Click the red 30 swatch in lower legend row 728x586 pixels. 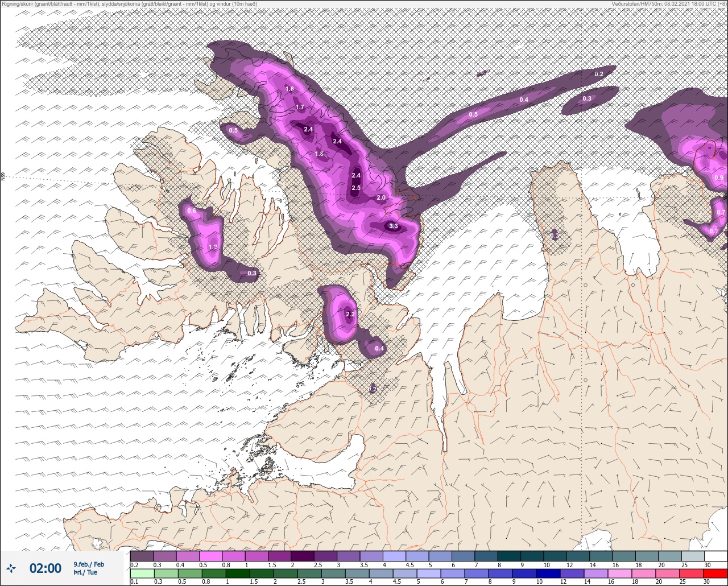coord(715,573)
